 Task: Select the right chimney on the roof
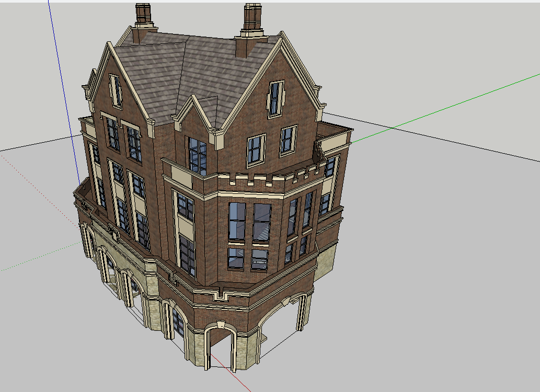251,29
